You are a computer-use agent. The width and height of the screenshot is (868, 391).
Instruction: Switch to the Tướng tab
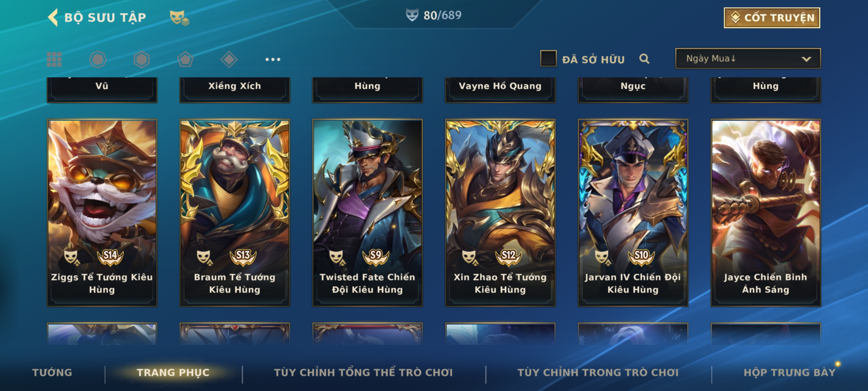[52, 373]
